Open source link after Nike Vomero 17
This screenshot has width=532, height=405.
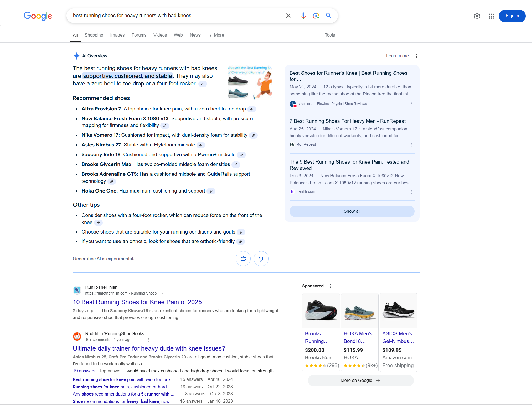[253, 135]
